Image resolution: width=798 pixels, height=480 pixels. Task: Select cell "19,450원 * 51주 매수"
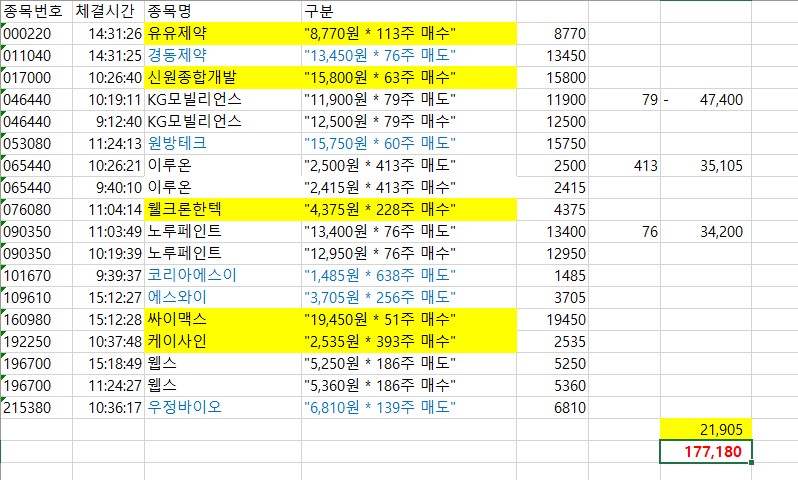point(409,319)
